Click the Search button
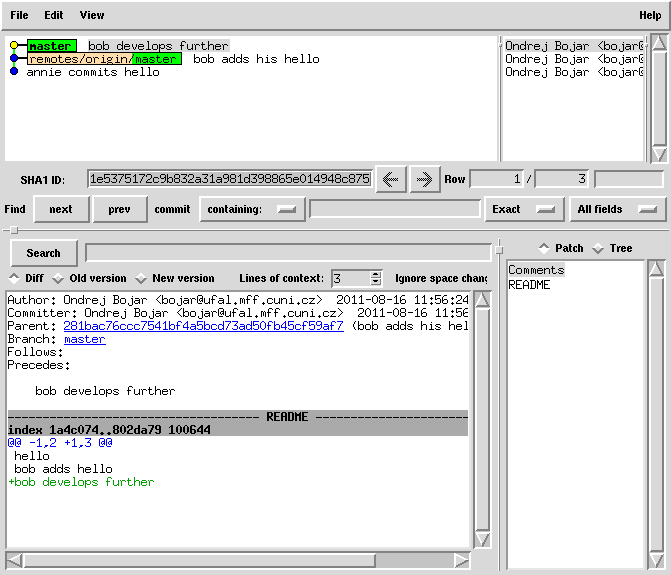Image resolution: width=671 pixels, height=575 pixels. pos(44,253)
